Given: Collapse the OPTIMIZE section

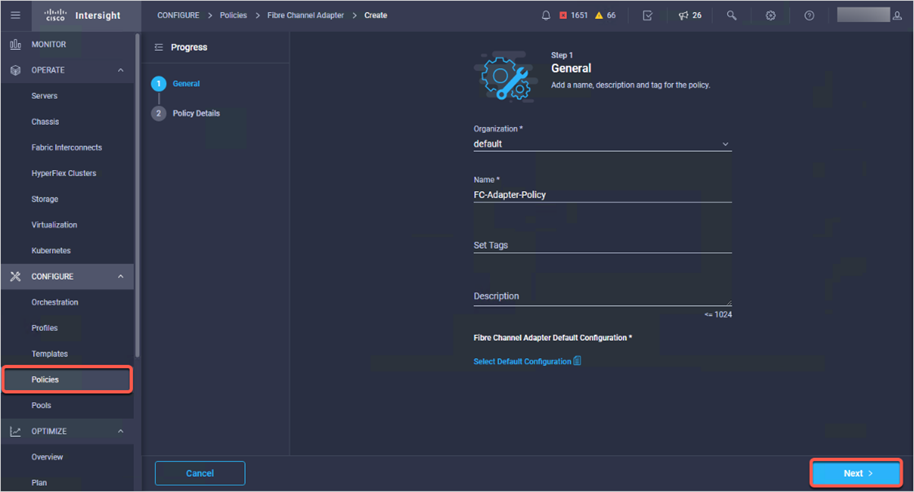Looking at the screenshot, I should (121, 431).
